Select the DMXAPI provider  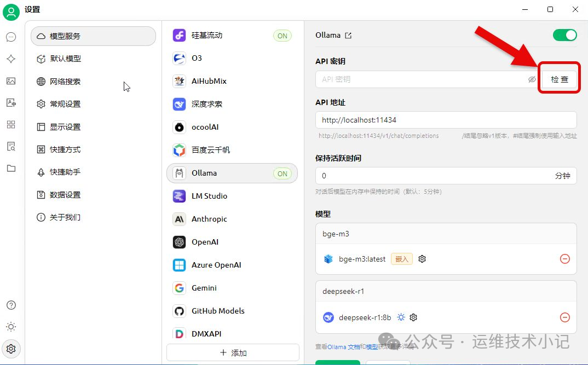(232, 333)
